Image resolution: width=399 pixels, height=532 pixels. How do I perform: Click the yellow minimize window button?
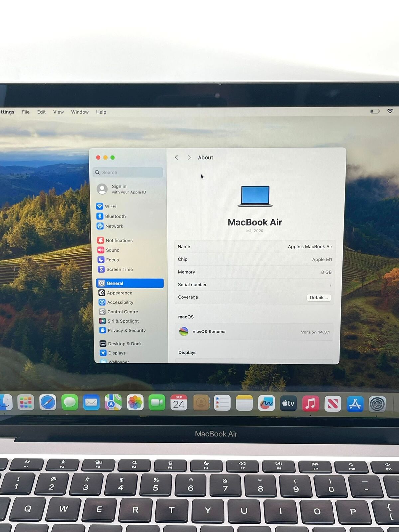click(105, 157)
